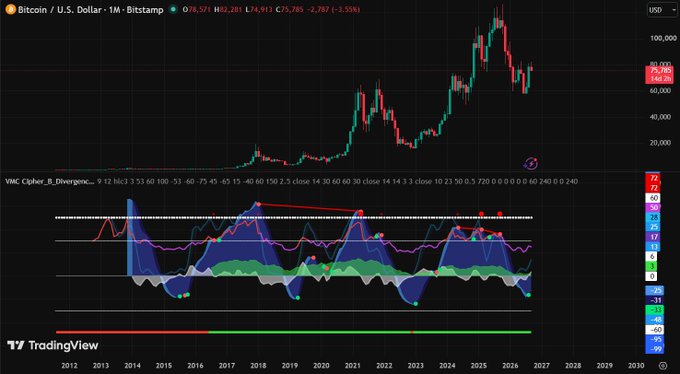The height and width of the screenshot is (374, 680).
Task: Click the green market status dot
Action: 173,9
